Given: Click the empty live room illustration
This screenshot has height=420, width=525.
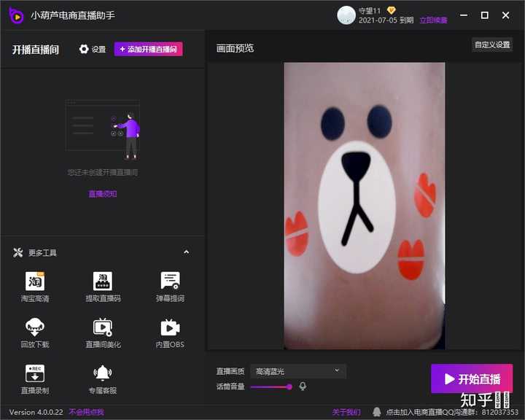Looking at the screenshot, I should [103, 130].
